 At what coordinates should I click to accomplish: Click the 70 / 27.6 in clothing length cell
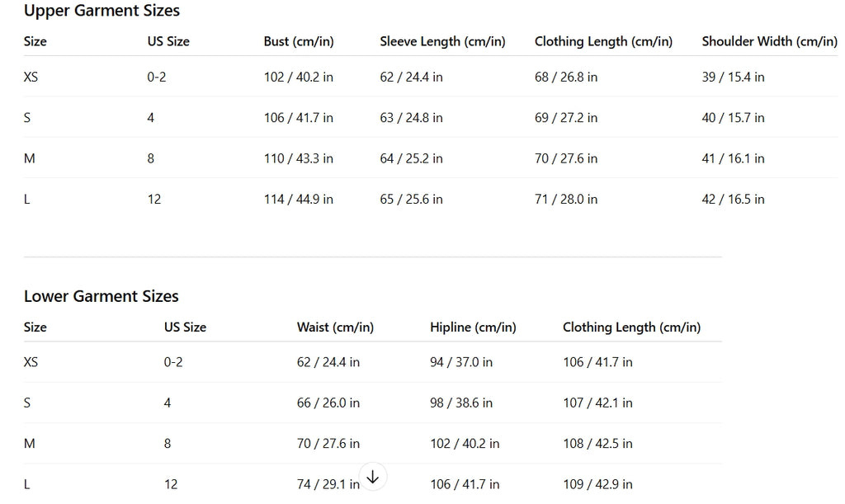tap(566, 158)
